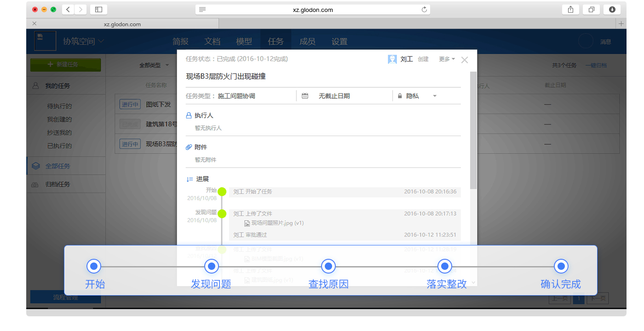
Task: Click the person icon beside 我的任务
Action: pyautogui.click(x=36, y=85)
